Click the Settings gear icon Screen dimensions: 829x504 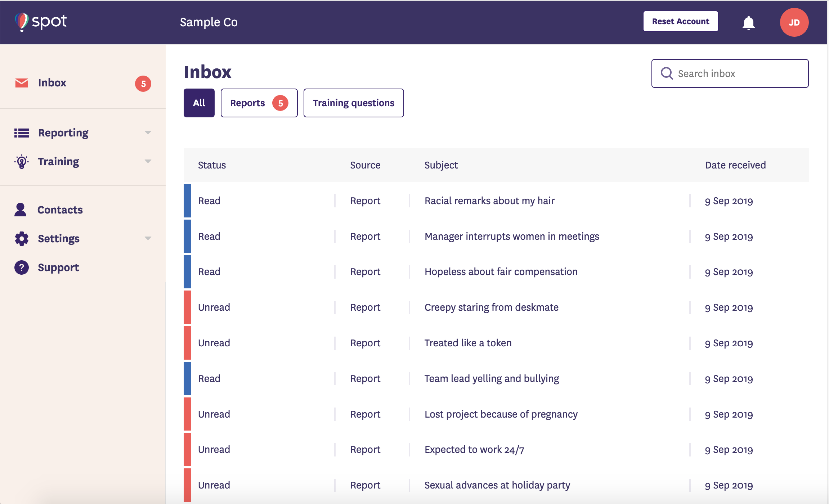pyautogui.click(x=22, y=238)
